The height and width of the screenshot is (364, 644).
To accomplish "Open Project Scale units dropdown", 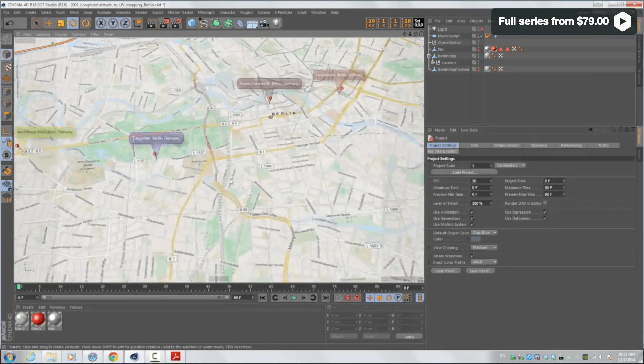I will coord(510,166).
